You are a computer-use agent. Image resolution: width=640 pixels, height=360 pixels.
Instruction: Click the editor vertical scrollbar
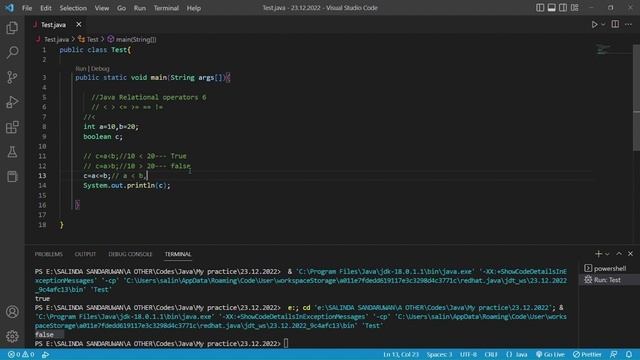coord(636,98)
